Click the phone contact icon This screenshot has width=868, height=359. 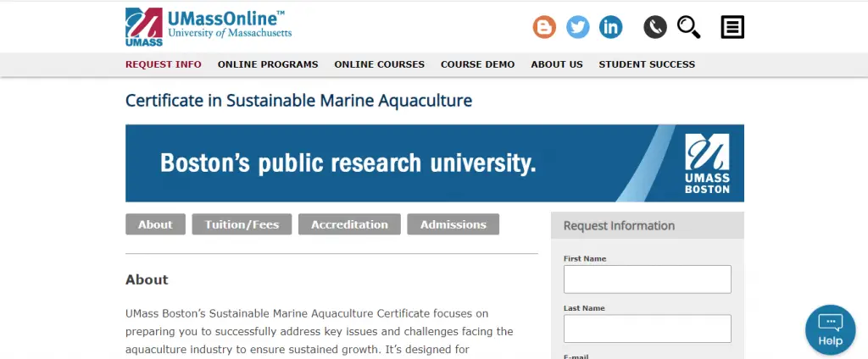coord(655,27)
